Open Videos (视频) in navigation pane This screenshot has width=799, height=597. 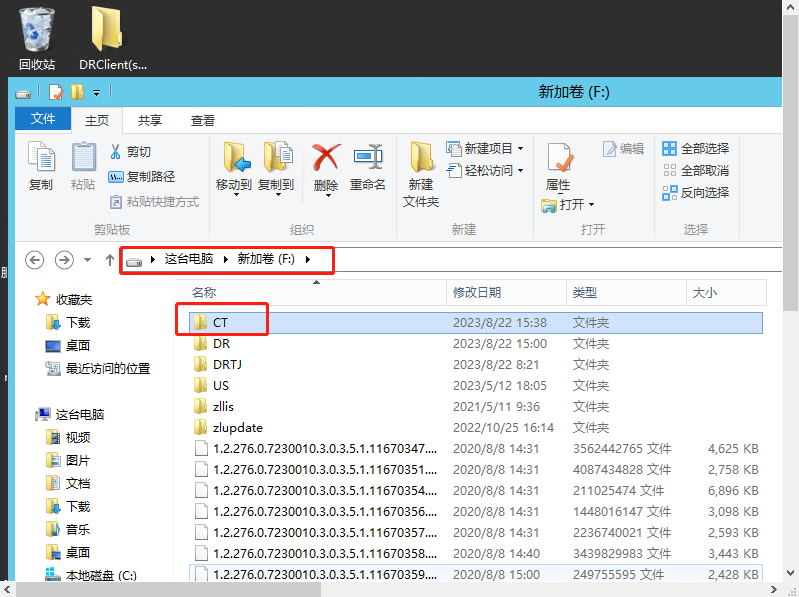click(68, 438)
